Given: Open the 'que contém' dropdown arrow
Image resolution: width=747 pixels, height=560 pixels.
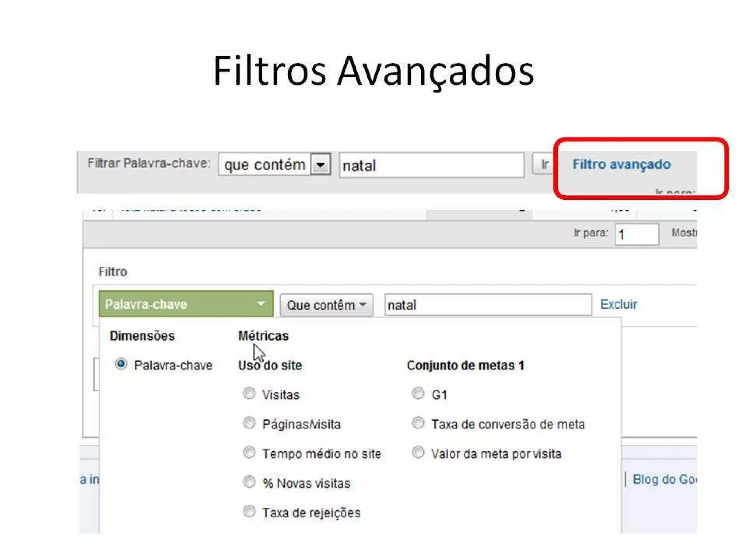Looking at the screenshot, I should coord(320,165).
